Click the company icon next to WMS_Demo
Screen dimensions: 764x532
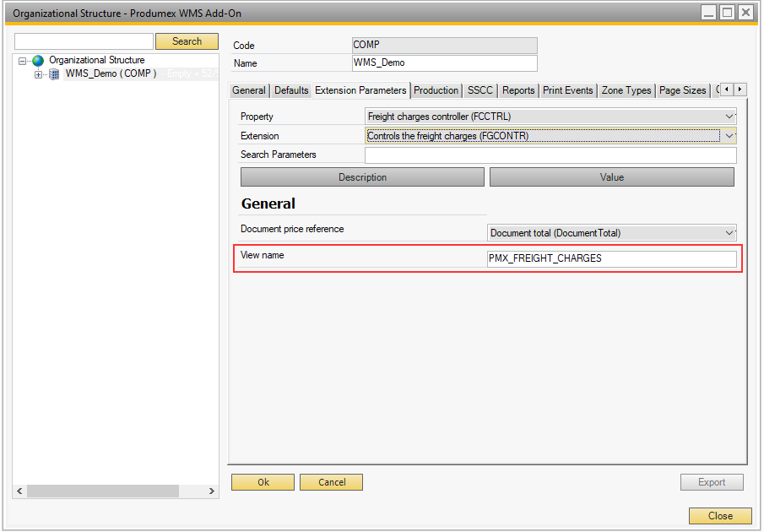pyautogui.click(x=52, y=73)
